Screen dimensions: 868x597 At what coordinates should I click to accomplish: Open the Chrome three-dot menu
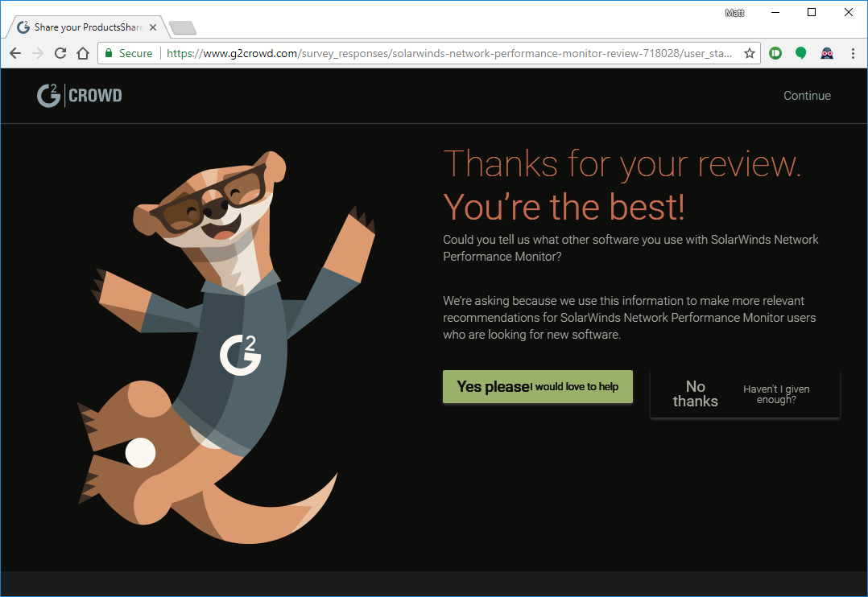tap(853, 53)
